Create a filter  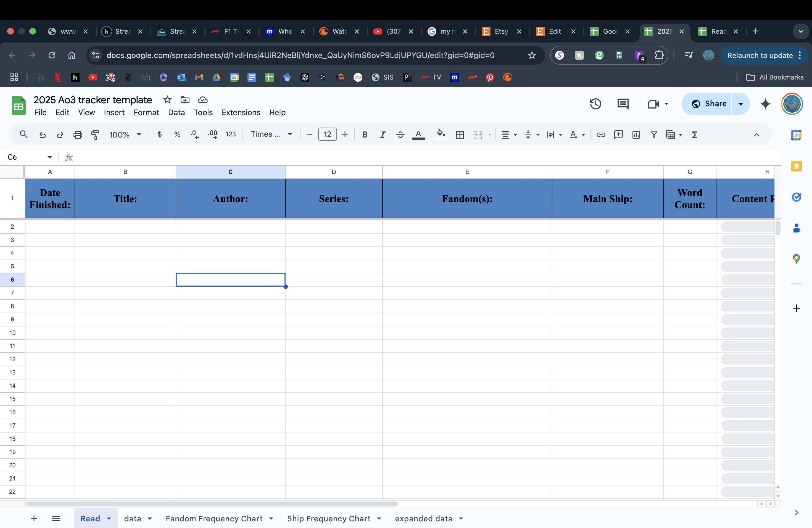pyautogui.click(x=653, y=134)
